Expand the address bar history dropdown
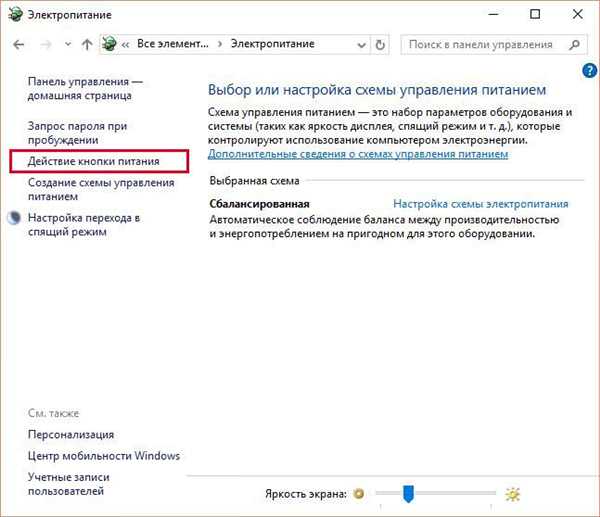Viewport: 600px width, 517px height. tap(361, 45)
